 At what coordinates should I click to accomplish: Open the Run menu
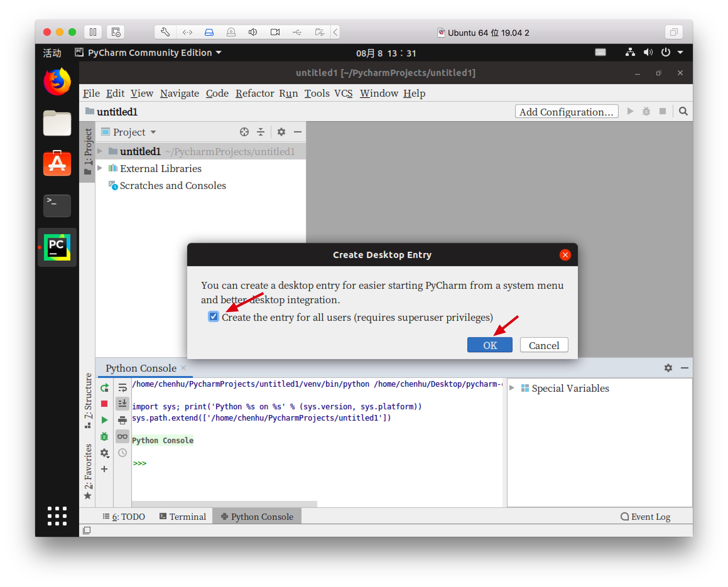[x=288, y=93]
